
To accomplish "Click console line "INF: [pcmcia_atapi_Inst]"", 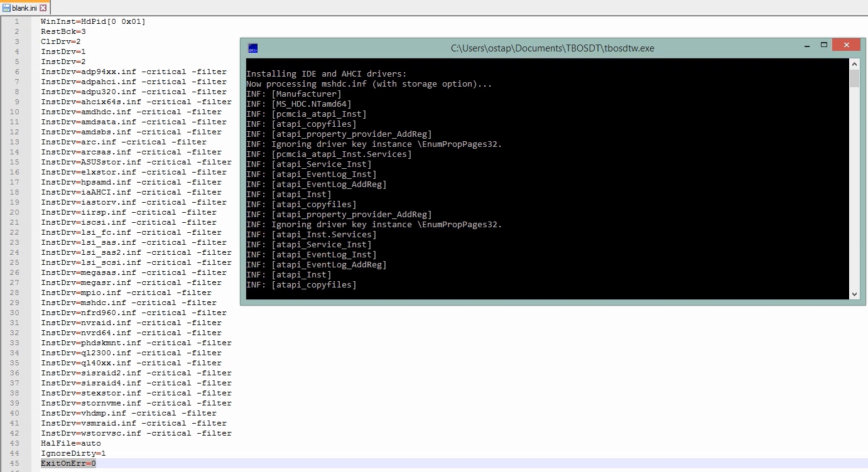I will point(307,114).
